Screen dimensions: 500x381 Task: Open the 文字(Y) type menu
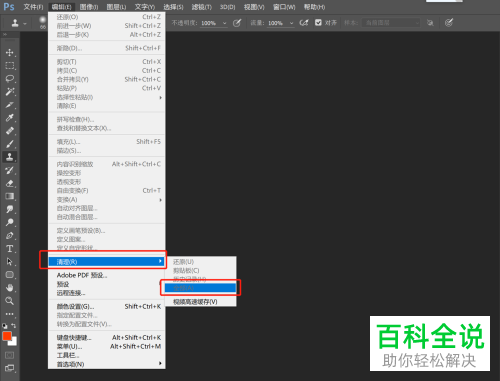coord(145,7)
